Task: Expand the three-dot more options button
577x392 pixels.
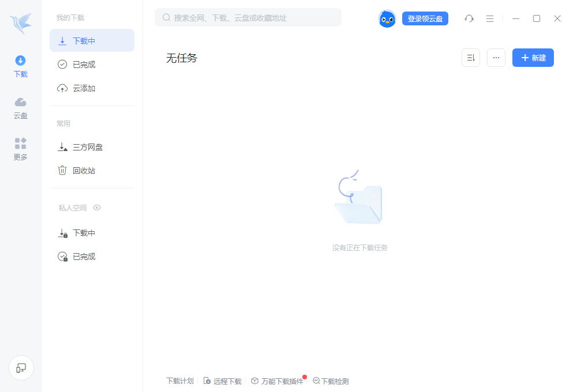Action: click(496, 58)
